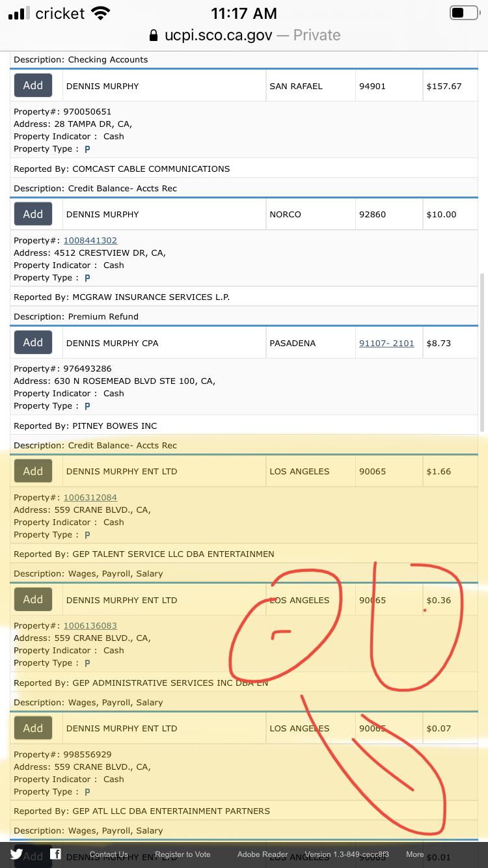Open the Twitter icon in footer

(16, 854)
